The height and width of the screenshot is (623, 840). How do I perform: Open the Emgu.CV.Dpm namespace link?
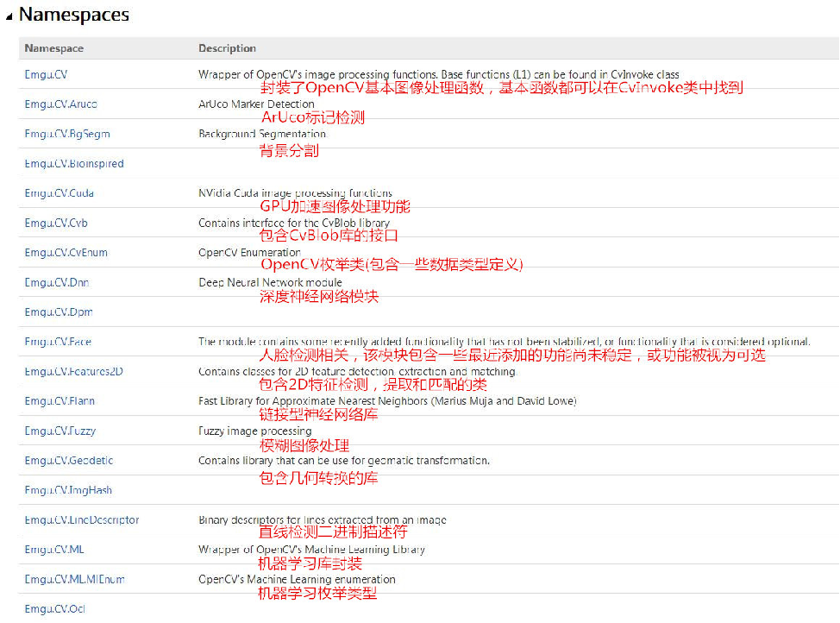[59, 312]
